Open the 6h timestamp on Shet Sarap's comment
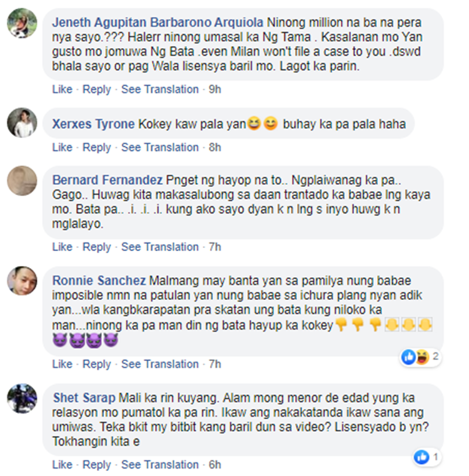The height and width of the screenshot is (476, 469). click(214, 465)
